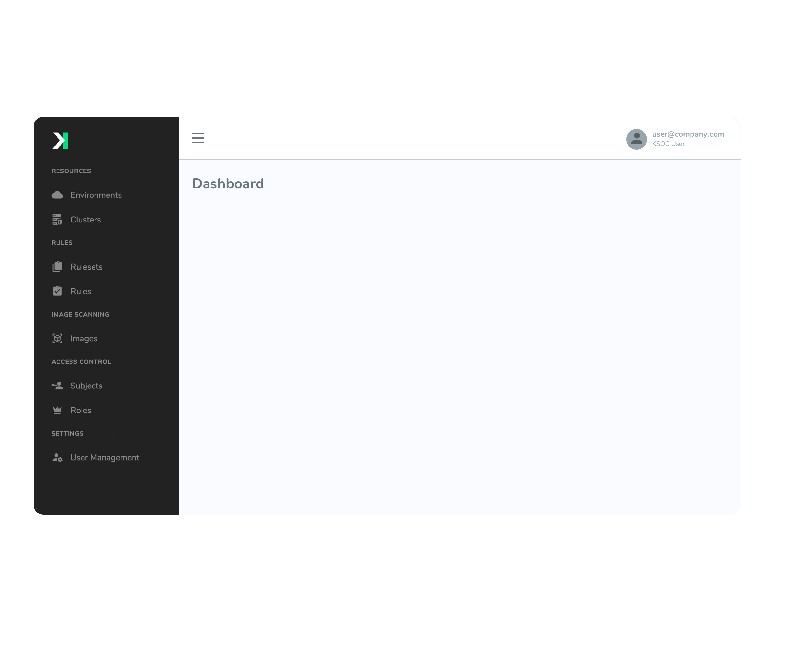Click the User Management settings icon

pos(58,458)
